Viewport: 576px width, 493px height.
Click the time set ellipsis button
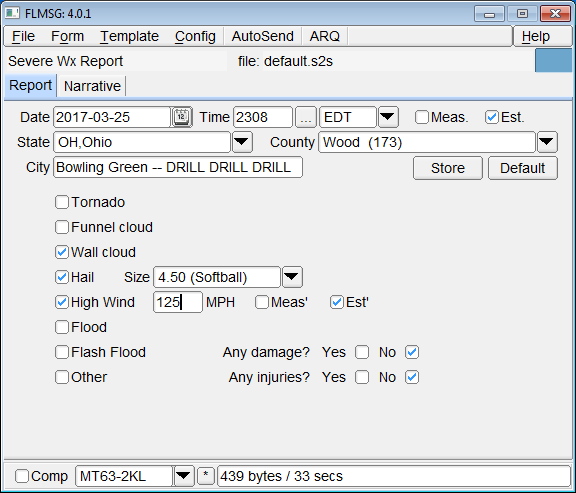306,117
